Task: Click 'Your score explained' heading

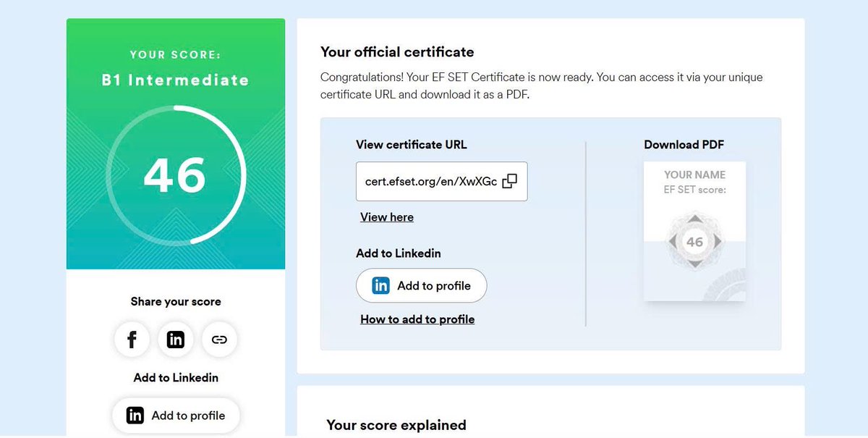Action: pos(396,425)
